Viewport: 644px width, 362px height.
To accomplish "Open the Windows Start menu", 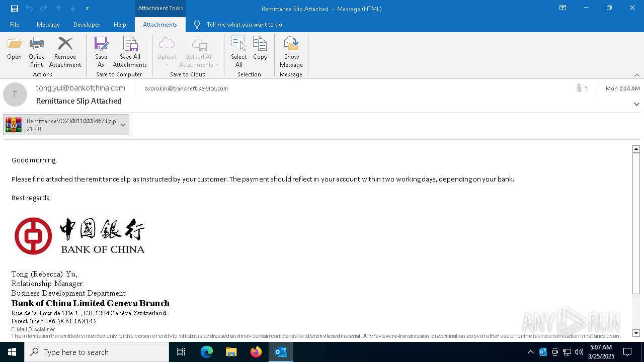I will pyautogui.click(x=12, y=352).
